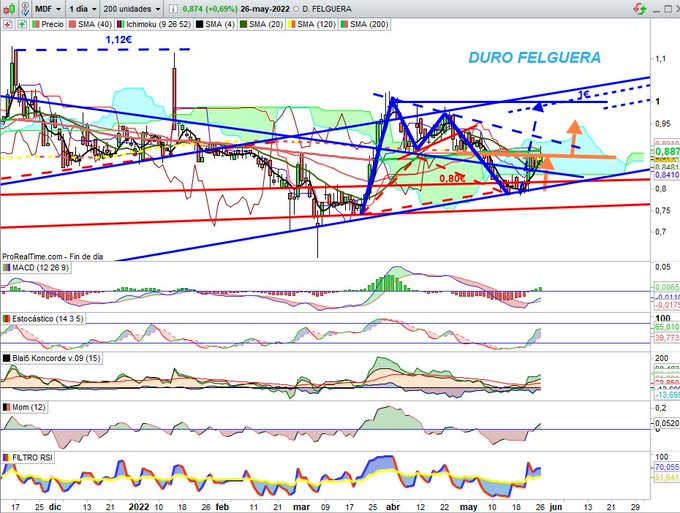Click the 39,773 stochastic value label
The image size is (680, 513).
coord(667,337)
